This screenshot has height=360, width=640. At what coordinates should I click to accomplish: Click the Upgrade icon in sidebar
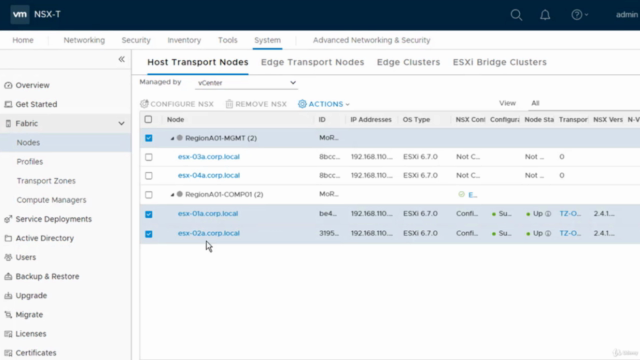[x=8, y=296]
